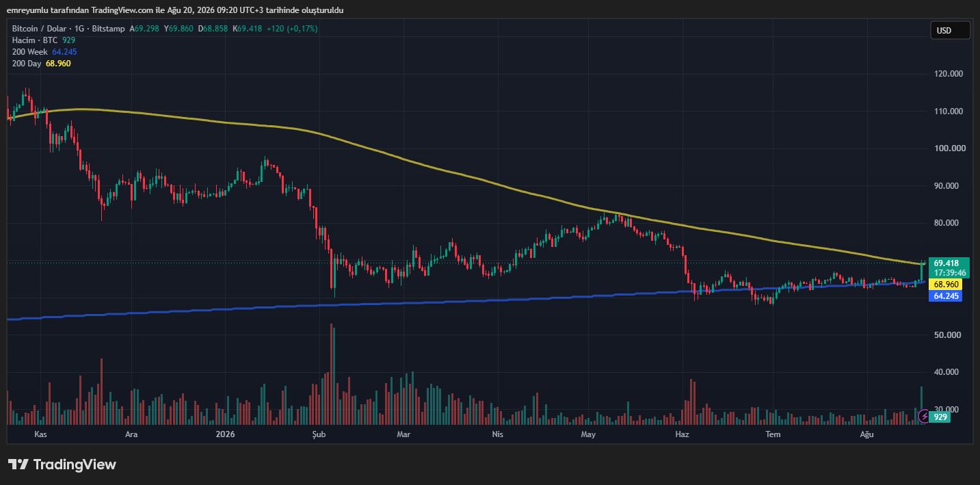This screenshot has width=980, height=485.
Task: Click the 30.000 price axis label
Action: 946,410
